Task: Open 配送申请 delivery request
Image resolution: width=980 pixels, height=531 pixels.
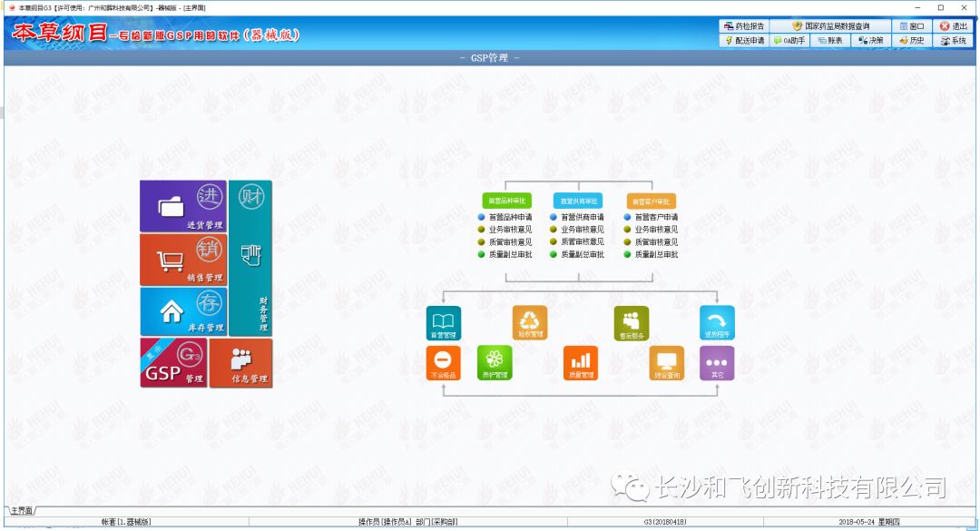Action: [x=744, y=41]
